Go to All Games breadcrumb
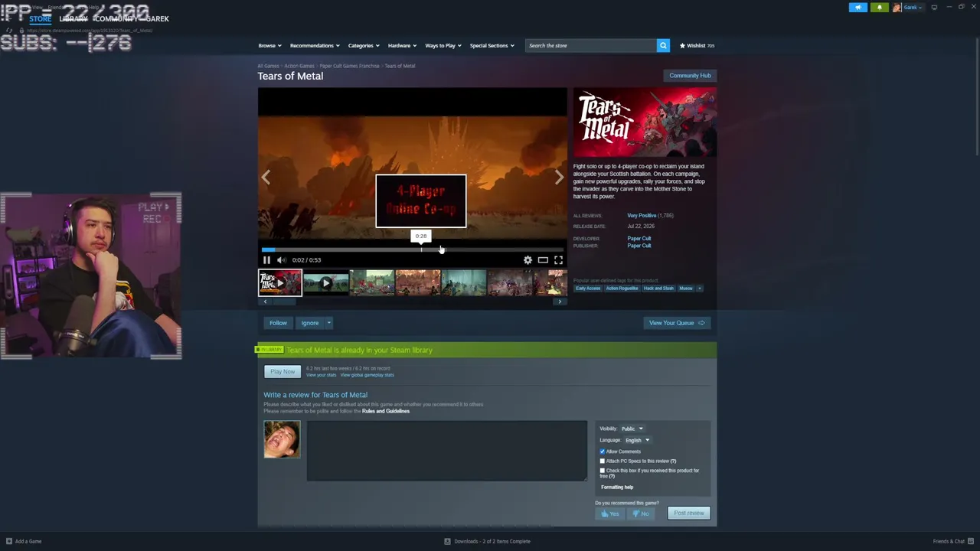Image resolution: width=980 pixels, height=551 pixels. pyautogui.click(x=268, y=66)
